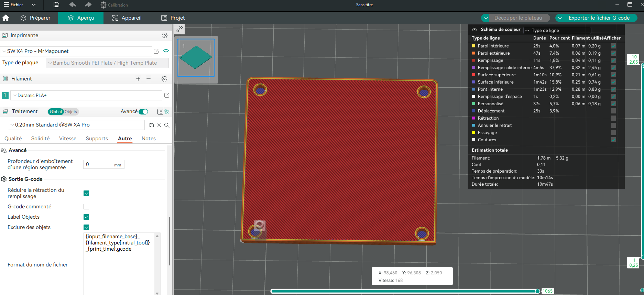The height and width of the screenshot is (295, 644).
Task: Search process settings with magnifier icon
Action: click(x=167, y=125)
